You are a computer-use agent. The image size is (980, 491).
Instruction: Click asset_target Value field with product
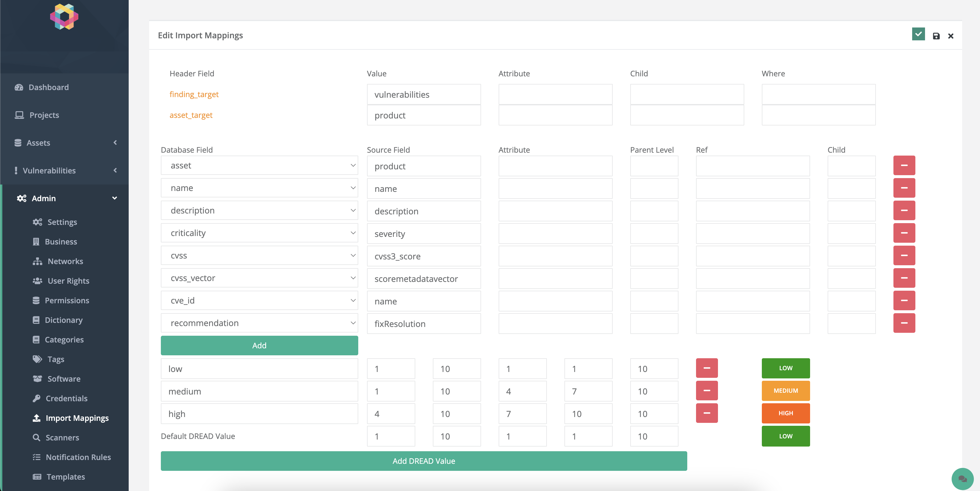coord(424,115)
